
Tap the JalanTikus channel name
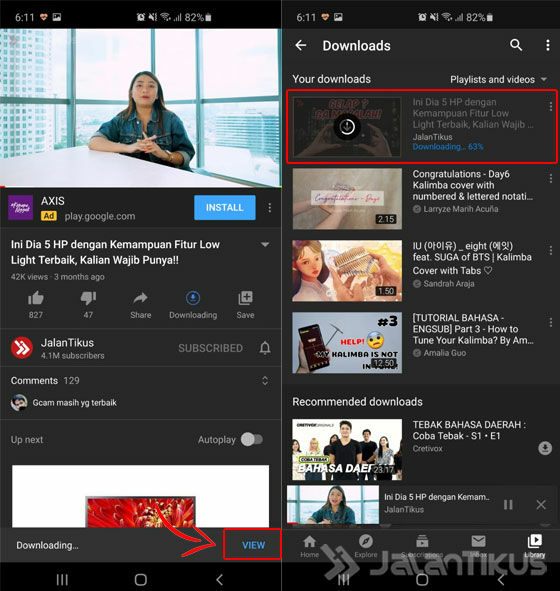pyautogui.click(x=67, y=343)
